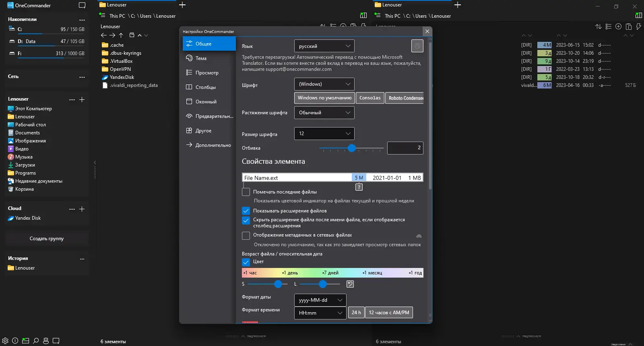Click the sidebar toggle icon next to OneCommander title
The width and height of the screenshot is (644, 346).
82,5
